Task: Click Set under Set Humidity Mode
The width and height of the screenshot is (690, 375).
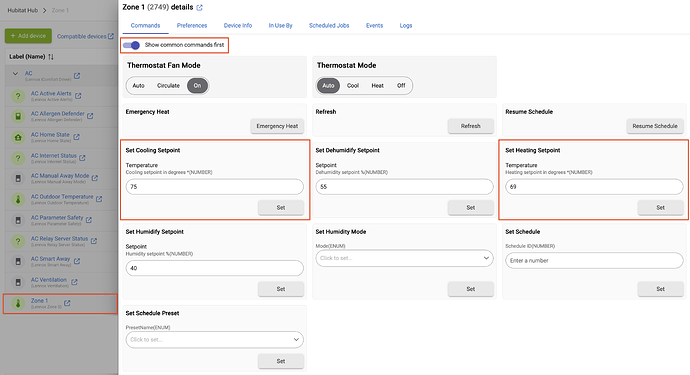Action: point(470,289)
